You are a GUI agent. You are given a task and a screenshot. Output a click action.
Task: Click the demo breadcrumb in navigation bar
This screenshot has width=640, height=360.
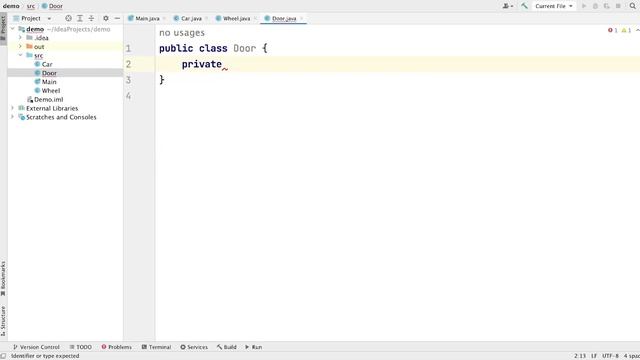11,6
